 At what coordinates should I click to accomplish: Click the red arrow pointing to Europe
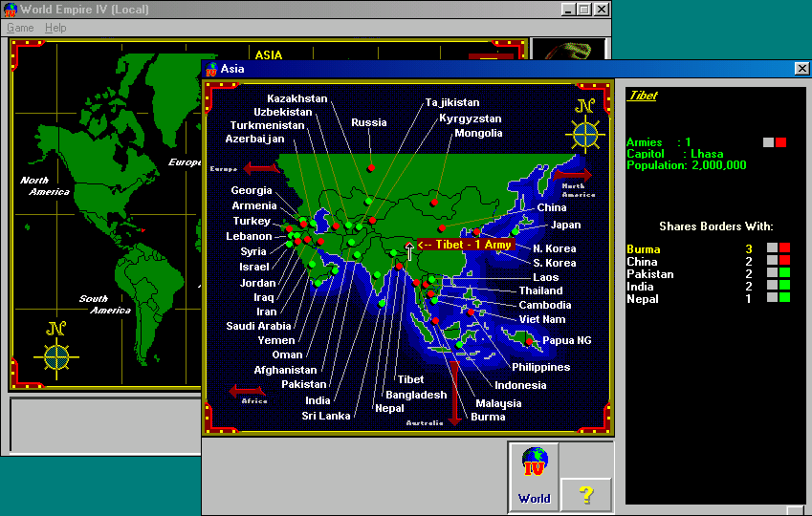(x=261, y=168)
